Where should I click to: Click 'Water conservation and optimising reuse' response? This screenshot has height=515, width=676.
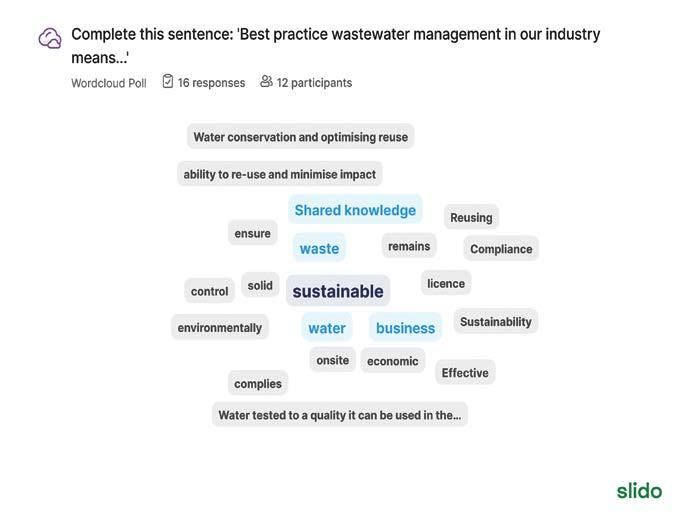[300, 137]
